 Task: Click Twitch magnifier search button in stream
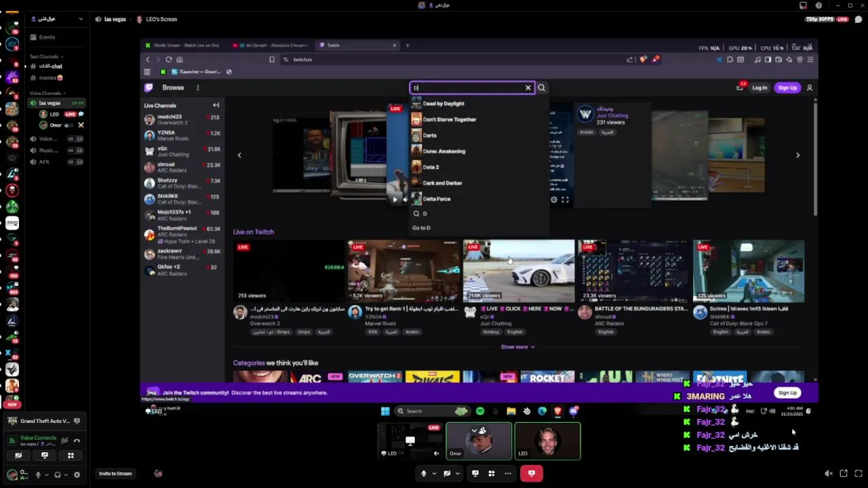[x=541, y=87]
